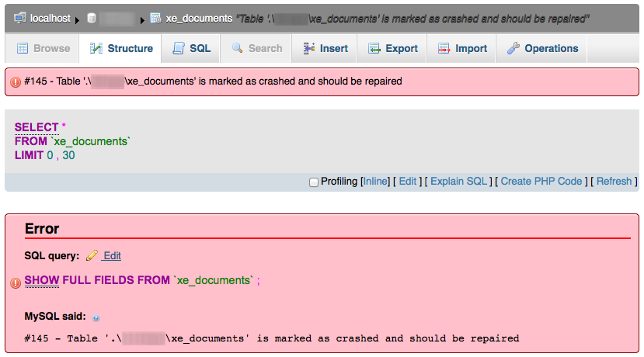
Task: Click the Explain SQL link
Action: 458,182
